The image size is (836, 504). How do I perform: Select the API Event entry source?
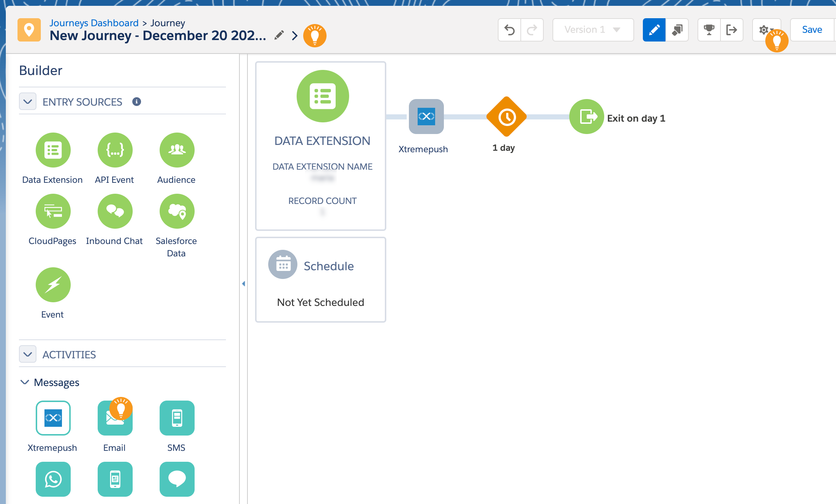point(115,150)
